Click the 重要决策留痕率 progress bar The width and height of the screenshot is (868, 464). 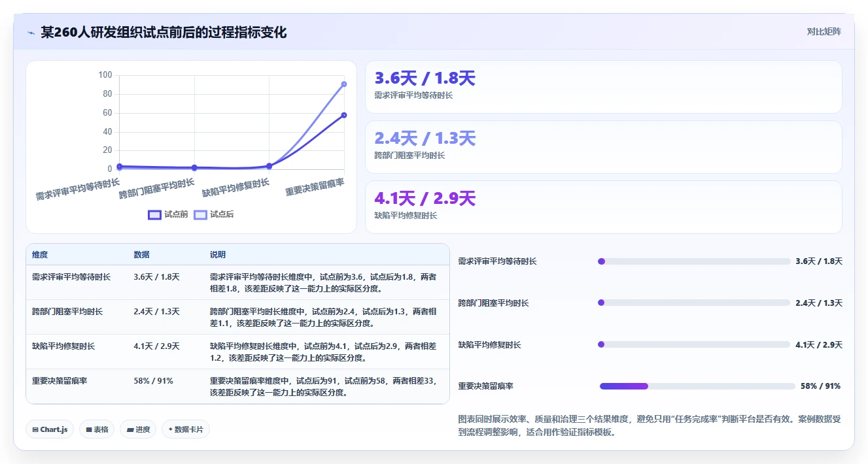pos(697,386)
